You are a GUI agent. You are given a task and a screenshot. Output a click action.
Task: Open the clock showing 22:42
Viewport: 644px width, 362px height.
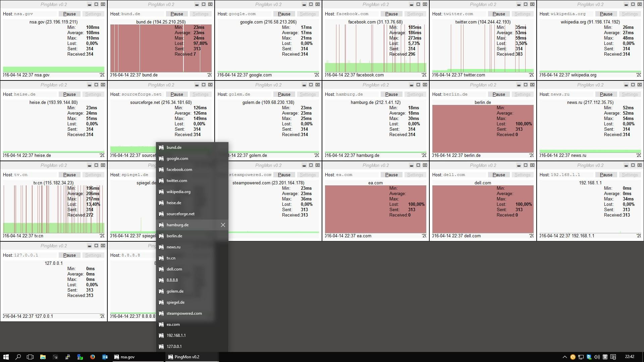[630, 357]
